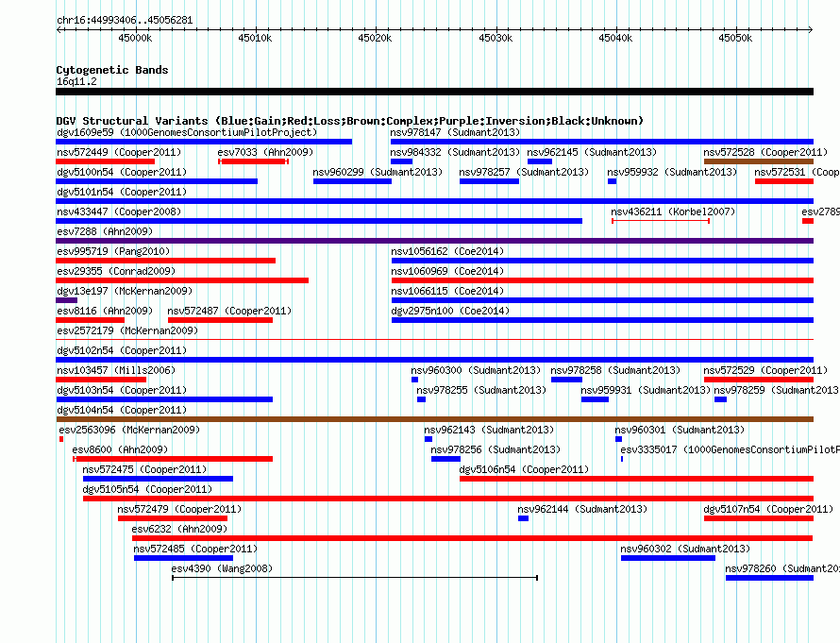The width and height of the screenshot is (840, 643).
Task: Select nsv960301 (Sudmant2013) variant label
Action: tap(680, 430)
